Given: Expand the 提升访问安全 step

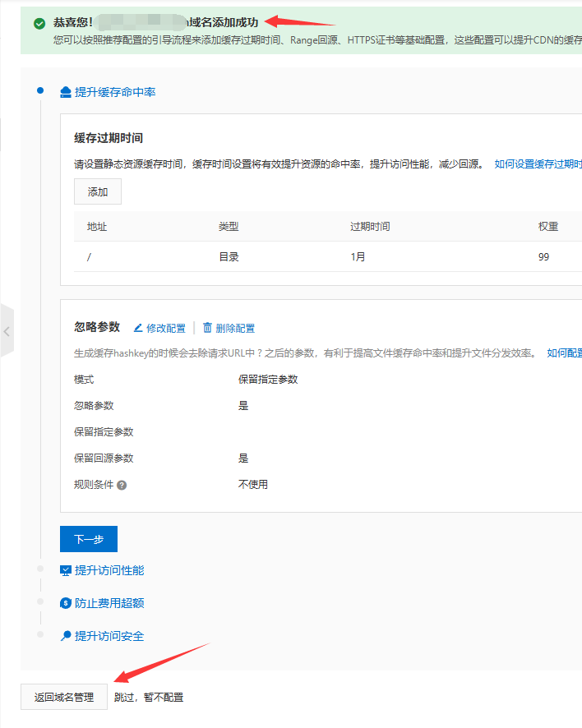Looking at the screenshot, I should click(x=109, y=636).
